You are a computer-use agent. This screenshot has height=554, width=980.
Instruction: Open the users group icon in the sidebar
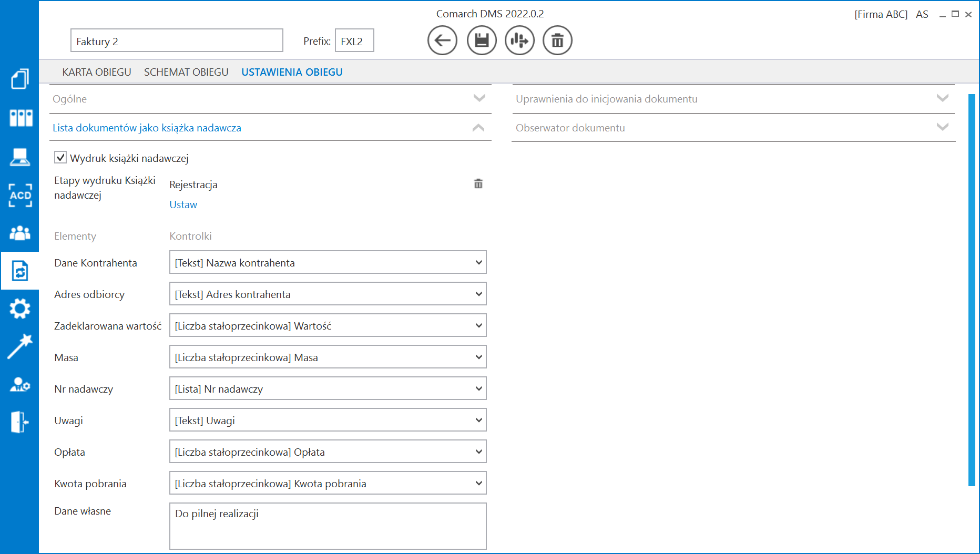(x=20, y=233)
